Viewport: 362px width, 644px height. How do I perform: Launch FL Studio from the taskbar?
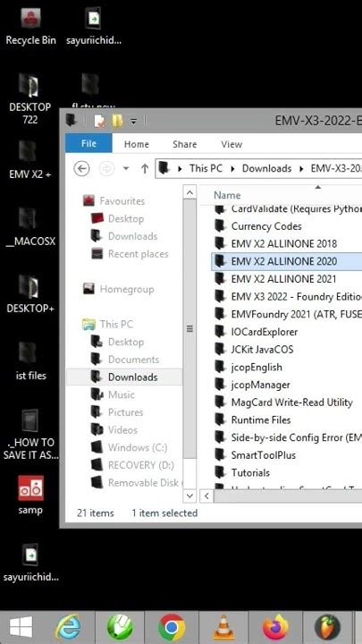pyautogui.click(x=327, y=628)
